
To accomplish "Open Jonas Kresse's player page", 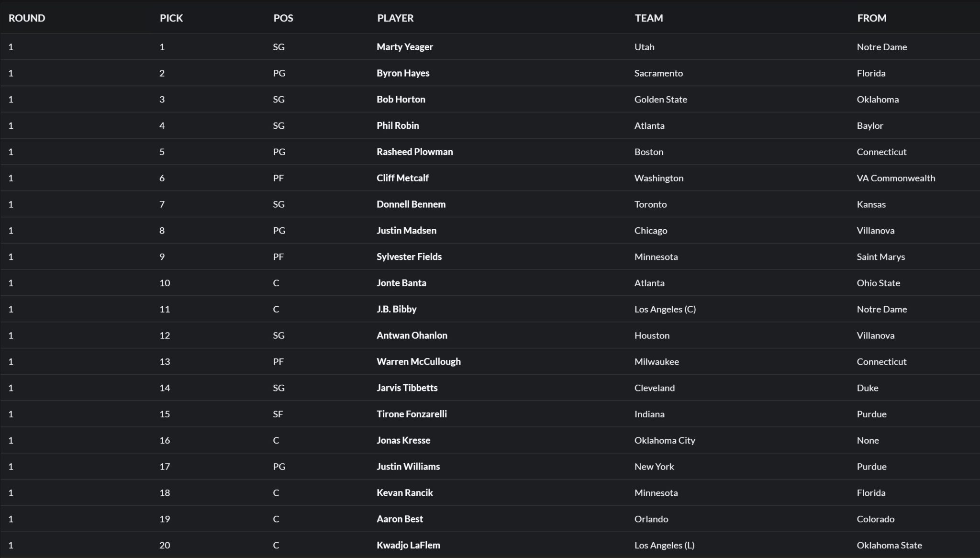I will coord(403,440).
